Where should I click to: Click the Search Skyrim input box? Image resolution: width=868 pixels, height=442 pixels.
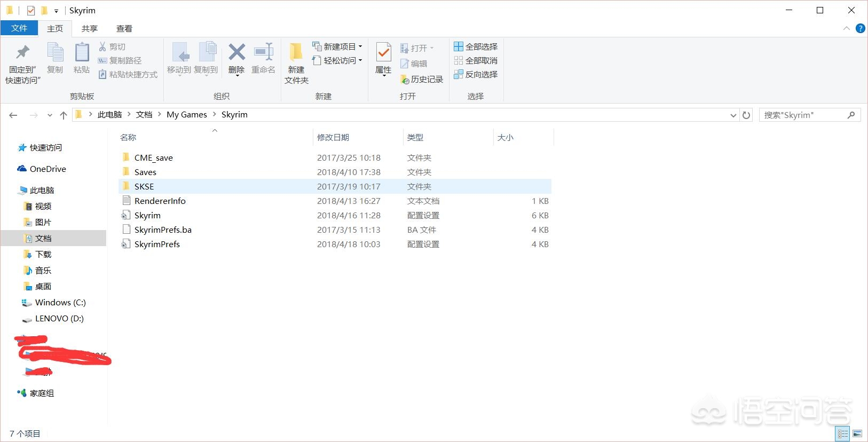pos(810,115)
